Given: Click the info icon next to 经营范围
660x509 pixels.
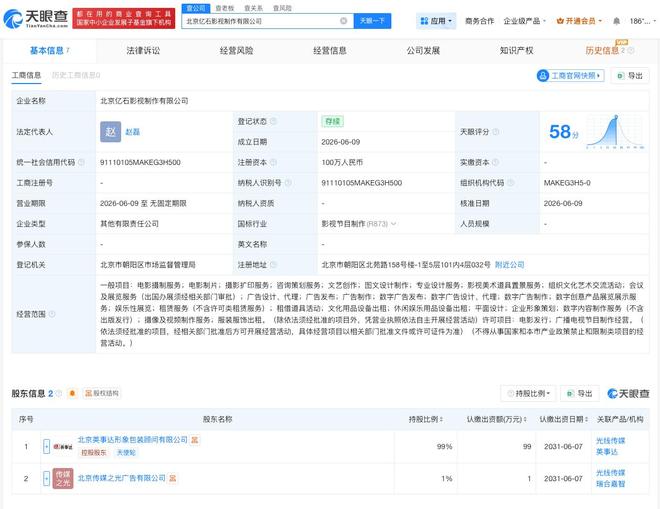Looking at the screenshot, I should pos(52,314).
